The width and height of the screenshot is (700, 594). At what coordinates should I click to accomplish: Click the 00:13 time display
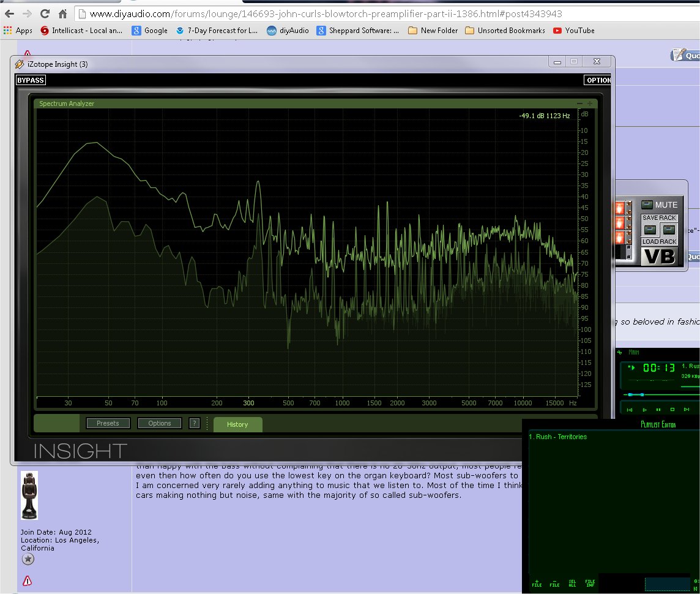click(x=659, y=368)
